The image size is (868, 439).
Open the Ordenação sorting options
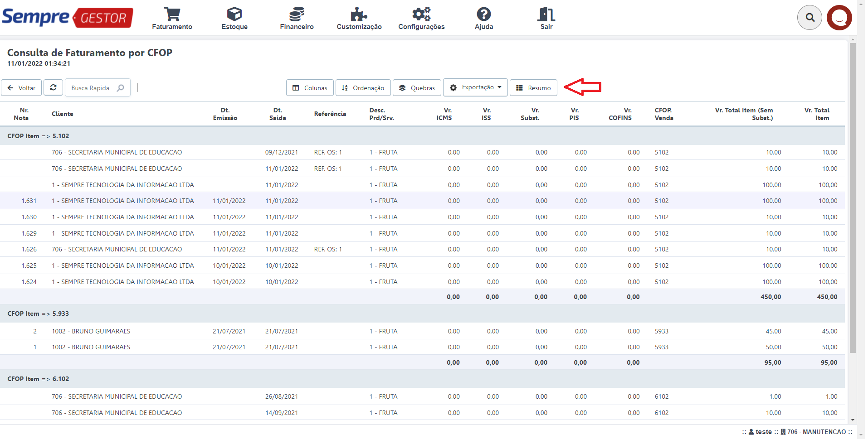point(363,87)
